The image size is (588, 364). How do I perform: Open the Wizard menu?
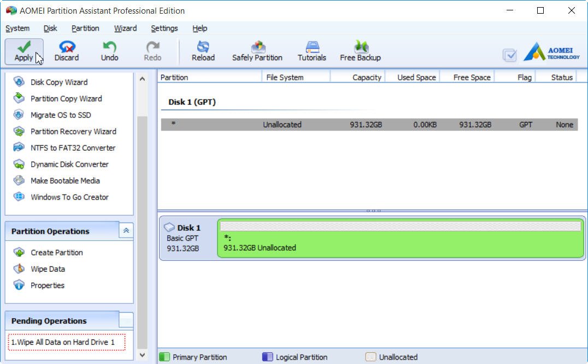coord(125,28)
